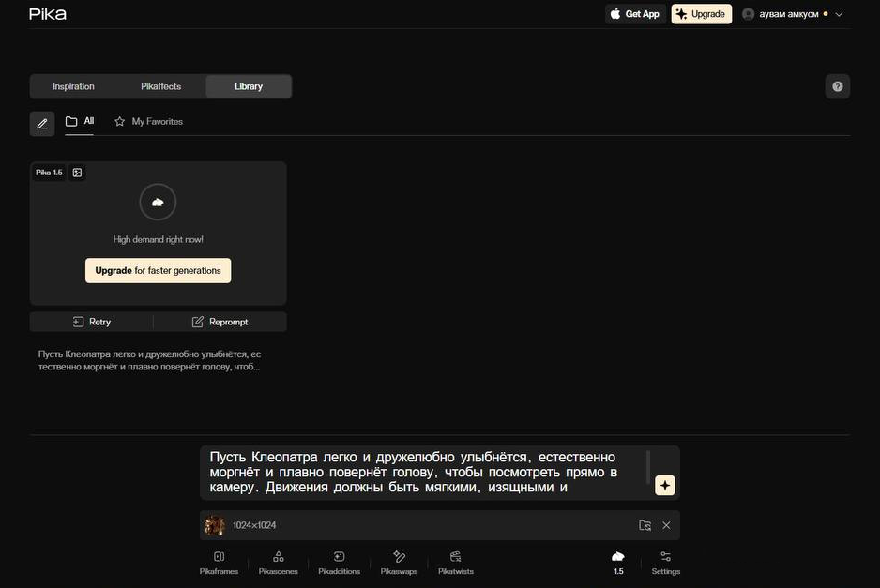Viewport: 880px width, 588px height.
Task: Switch to the All folder view
Action: [x=80, y=121]
